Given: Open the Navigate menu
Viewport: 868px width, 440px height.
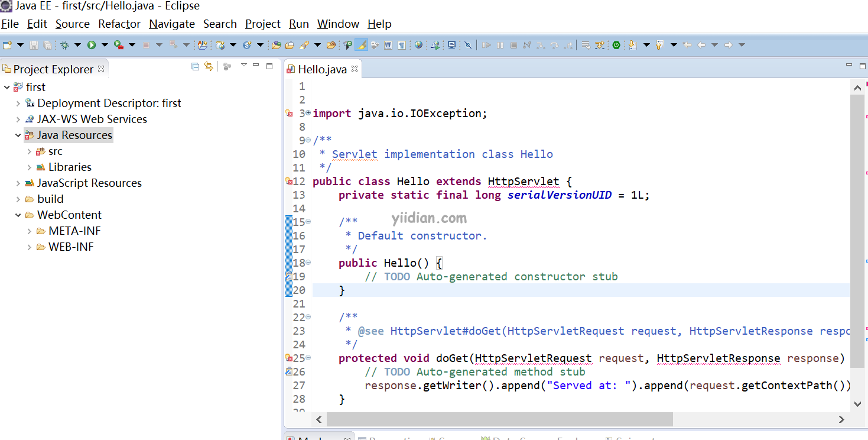Looking at the screenshot, I should [172, 24].
